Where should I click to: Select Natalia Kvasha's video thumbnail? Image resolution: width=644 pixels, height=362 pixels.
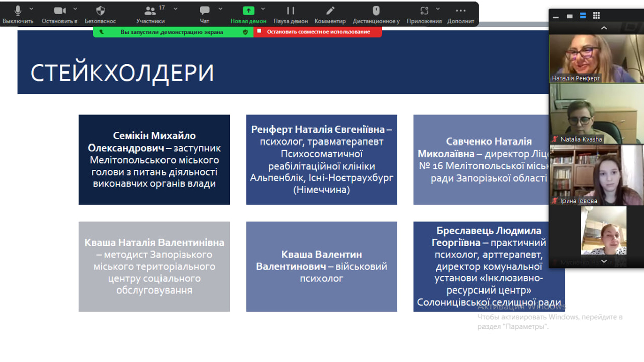tap(596, 114)
